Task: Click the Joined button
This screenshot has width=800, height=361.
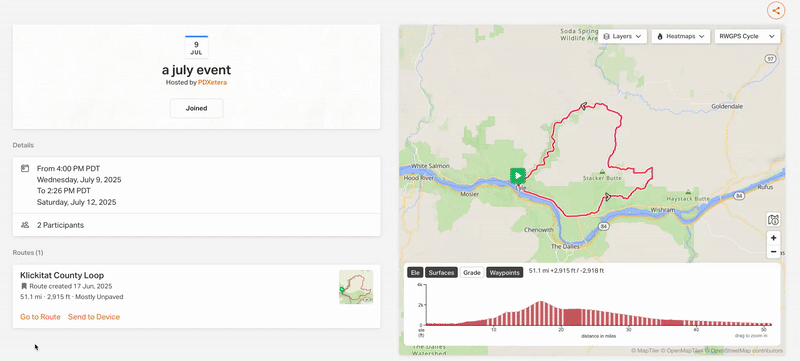Action: tap(196, 108)
